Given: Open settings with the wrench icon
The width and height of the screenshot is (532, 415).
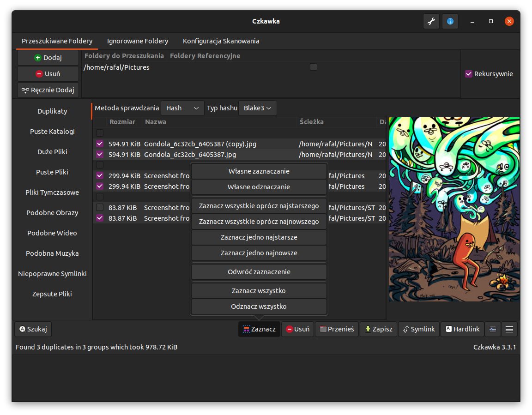Looking at the screenshot, I should click(431, 21).
